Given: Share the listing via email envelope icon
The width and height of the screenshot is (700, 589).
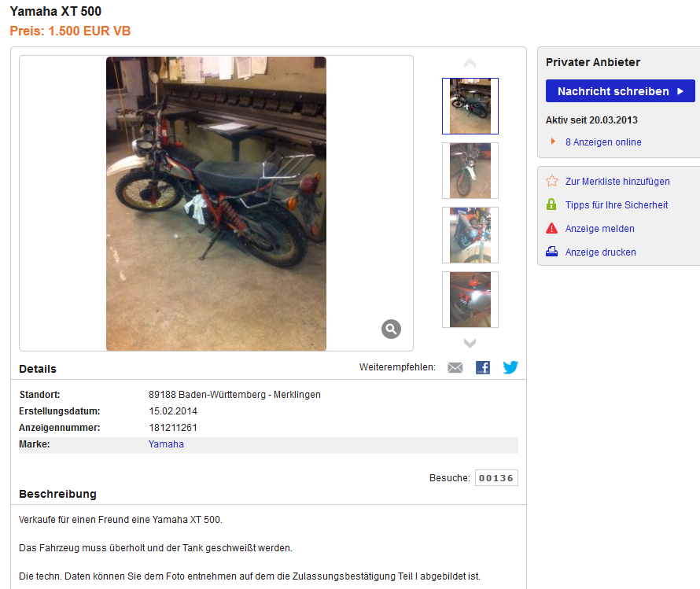Looking at the screenshot, I should tap(455, 368).
